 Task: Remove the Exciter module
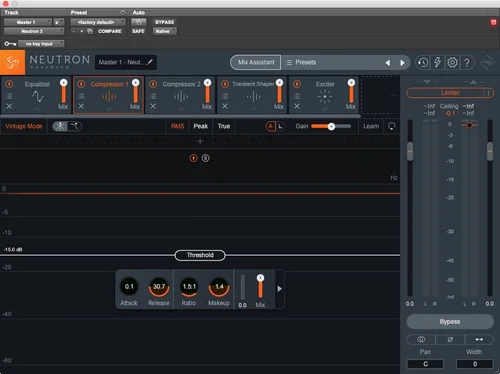(x=297, y=106)
